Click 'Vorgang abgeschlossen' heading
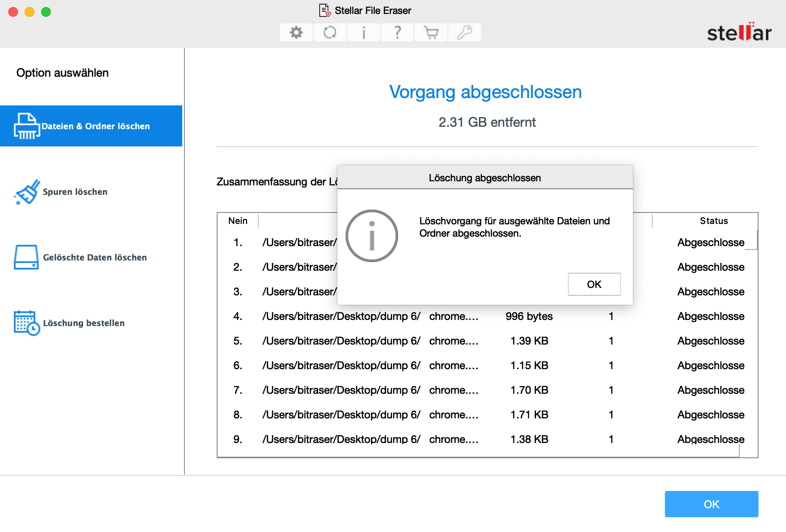786x532 pixels. pos(486,92)
